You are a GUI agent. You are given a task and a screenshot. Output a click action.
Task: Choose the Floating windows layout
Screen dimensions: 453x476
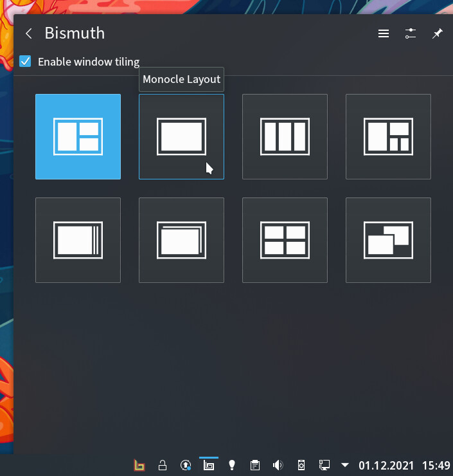(x=388, y=240)
